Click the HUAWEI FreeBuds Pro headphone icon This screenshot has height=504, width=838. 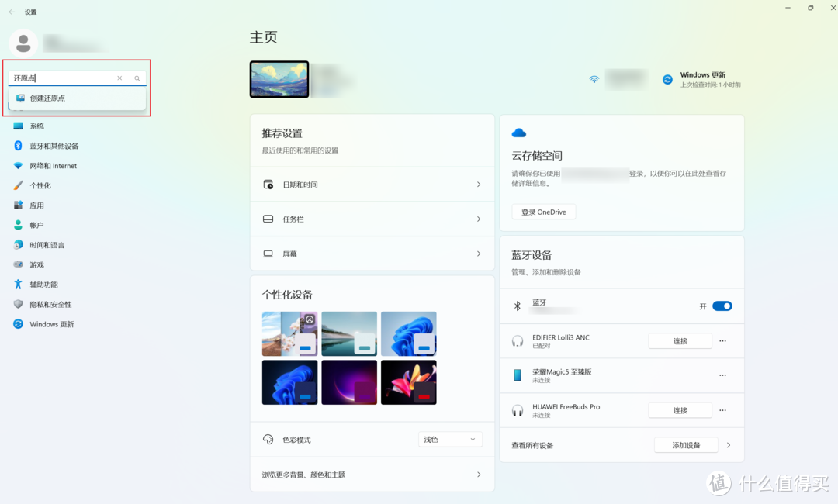pos(518,410)
